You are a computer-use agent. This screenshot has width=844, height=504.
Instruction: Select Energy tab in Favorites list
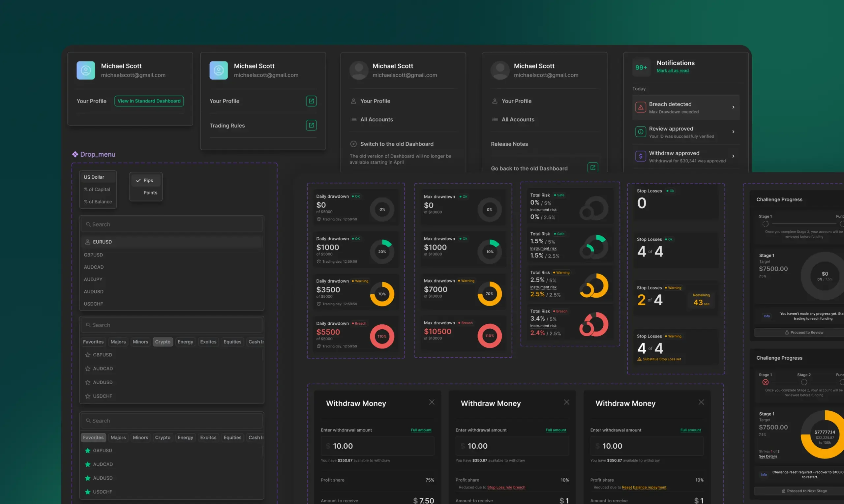[x=185, y=437]
